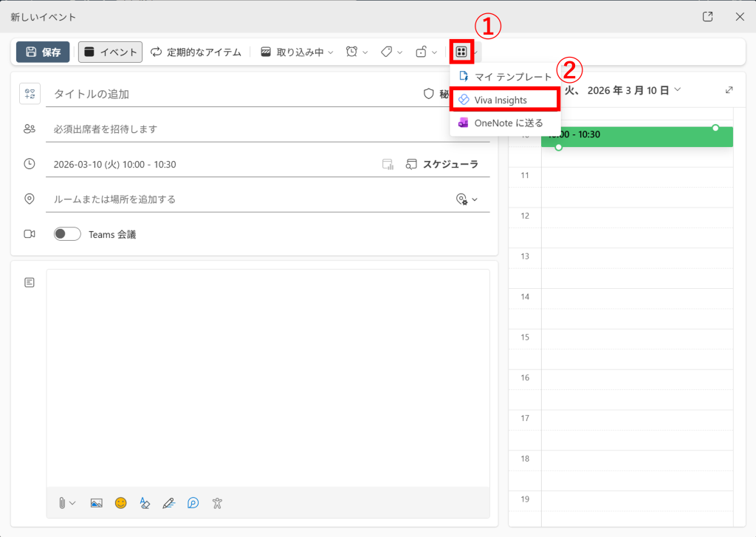Image resolution: width=756 pixels, height=537 pixels.
Task: Click the pen signature icon
Action: [168, 503]
